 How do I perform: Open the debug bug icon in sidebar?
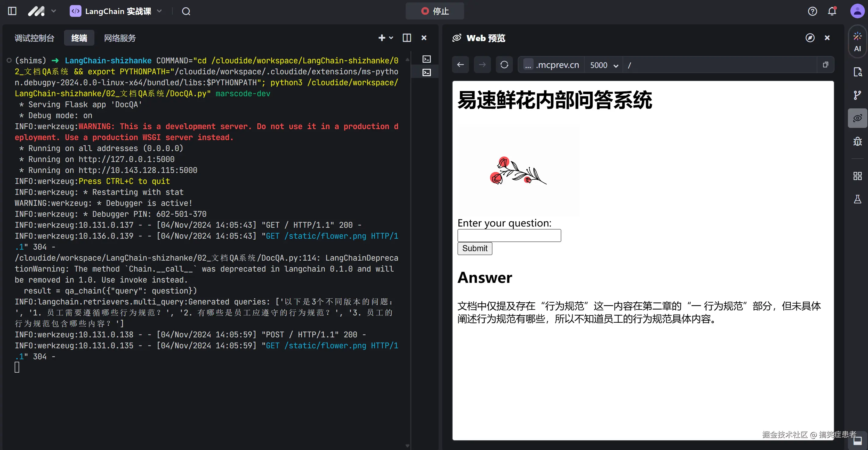click(x=857, y=142)
